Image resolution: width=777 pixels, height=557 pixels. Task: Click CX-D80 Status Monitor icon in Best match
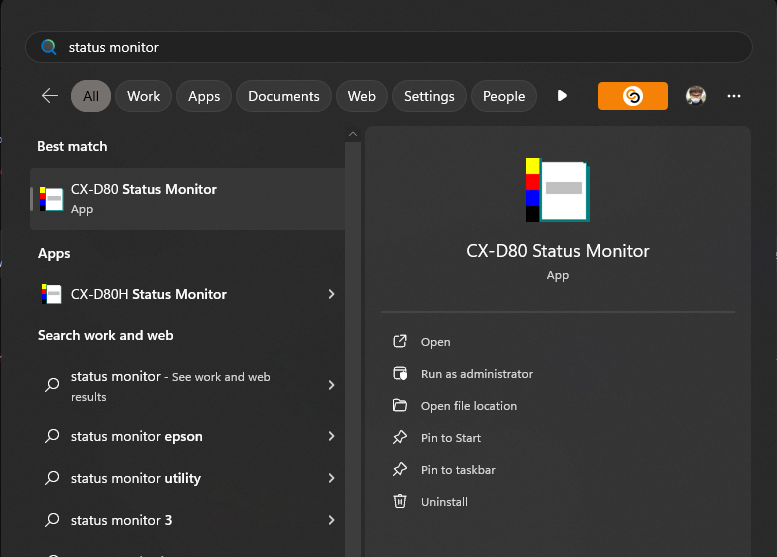52,199
